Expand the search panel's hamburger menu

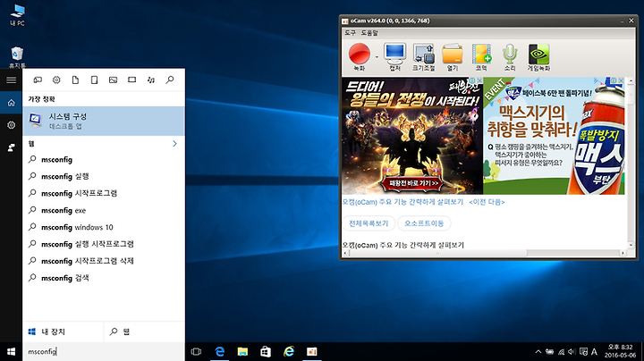(11, 80)
